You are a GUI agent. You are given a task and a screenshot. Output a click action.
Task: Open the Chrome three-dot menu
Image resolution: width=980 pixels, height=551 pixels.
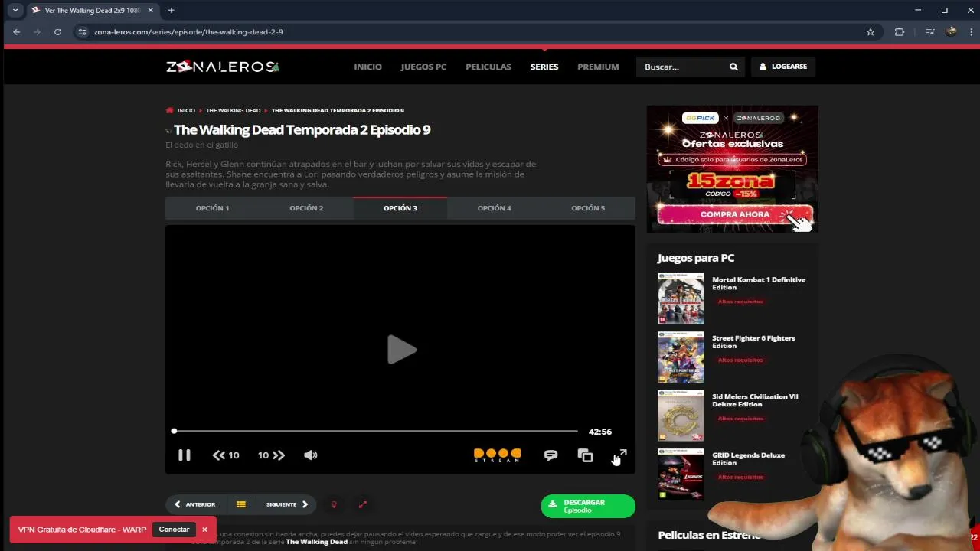point(971,32)
